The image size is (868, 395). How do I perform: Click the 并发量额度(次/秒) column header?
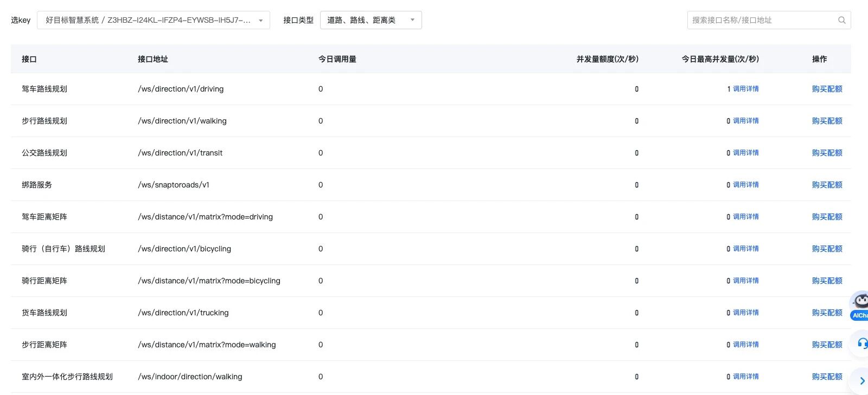(x=608, y=59)
